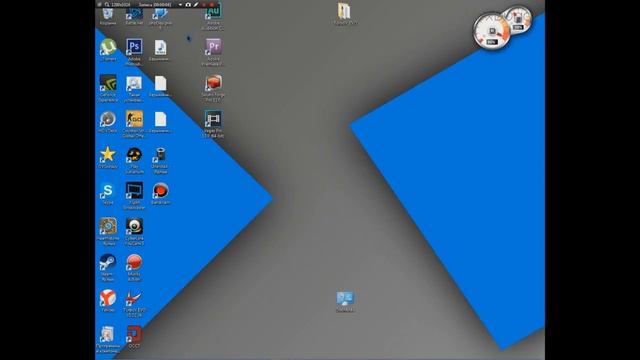Click the pencil draw icon in recorder bar
This screenshot has height=360, width=640.
[x=196, y=4]
